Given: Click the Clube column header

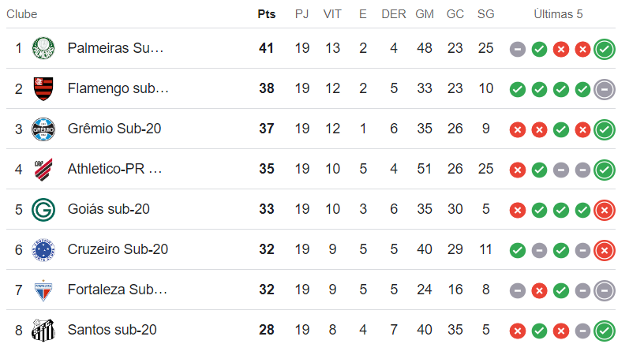Looking at the screenshot, I should (22, 14).
